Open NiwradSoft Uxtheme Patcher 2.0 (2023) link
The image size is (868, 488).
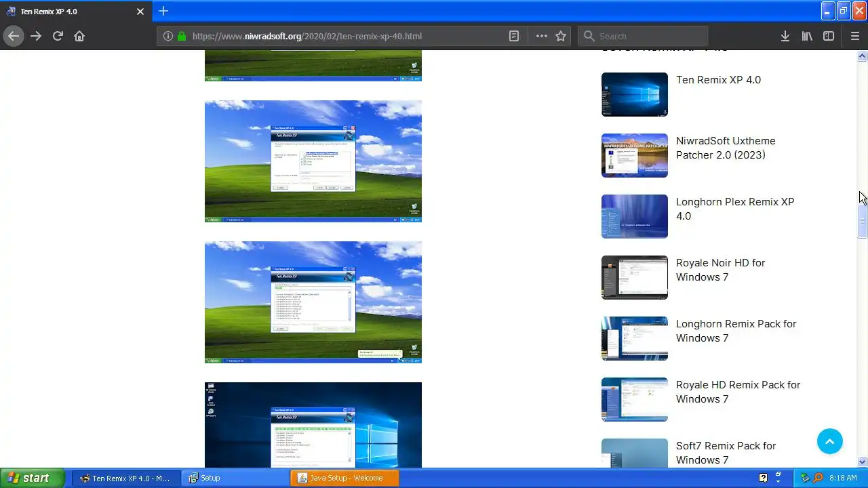click(x=726, y=148)
